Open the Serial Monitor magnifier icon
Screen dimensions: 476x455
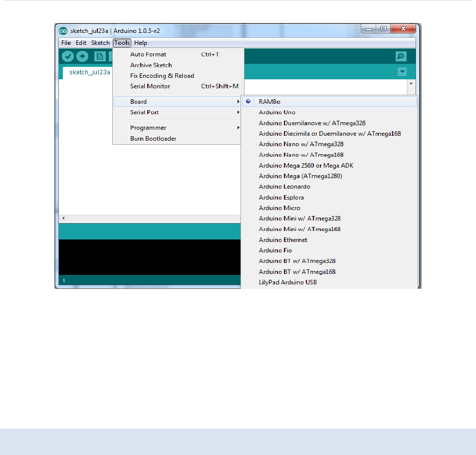coord(401,56)
